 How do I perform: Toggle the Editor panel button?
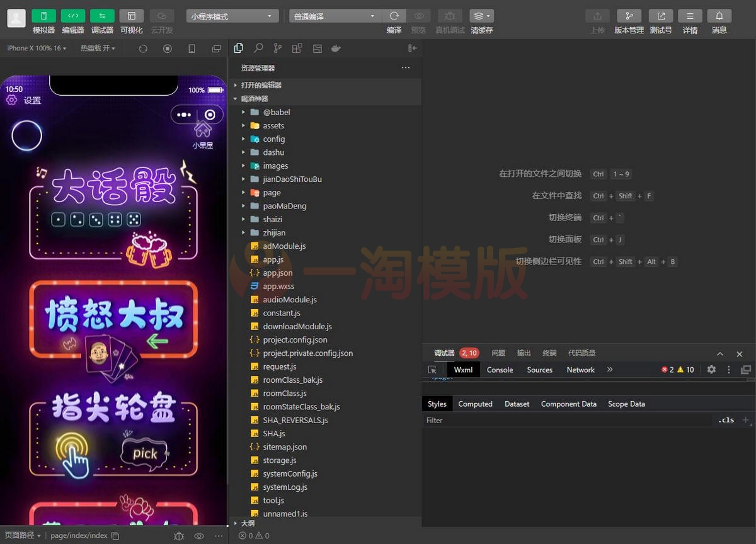pyautogui.click(x=73, y=16)
